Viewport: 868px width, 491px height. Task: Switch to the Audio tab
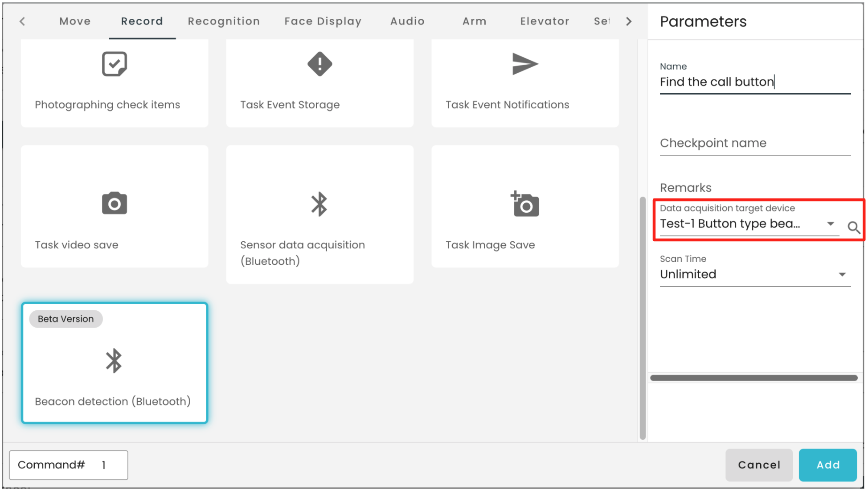point(407,21)
